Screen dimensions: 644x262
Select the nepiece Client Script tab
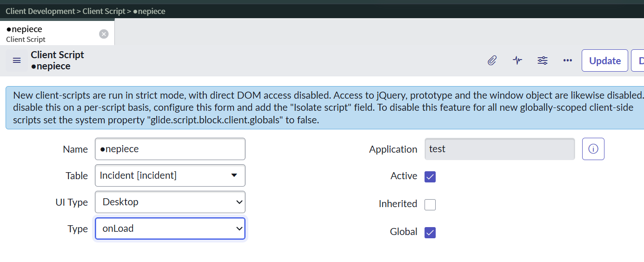[46, 34]
